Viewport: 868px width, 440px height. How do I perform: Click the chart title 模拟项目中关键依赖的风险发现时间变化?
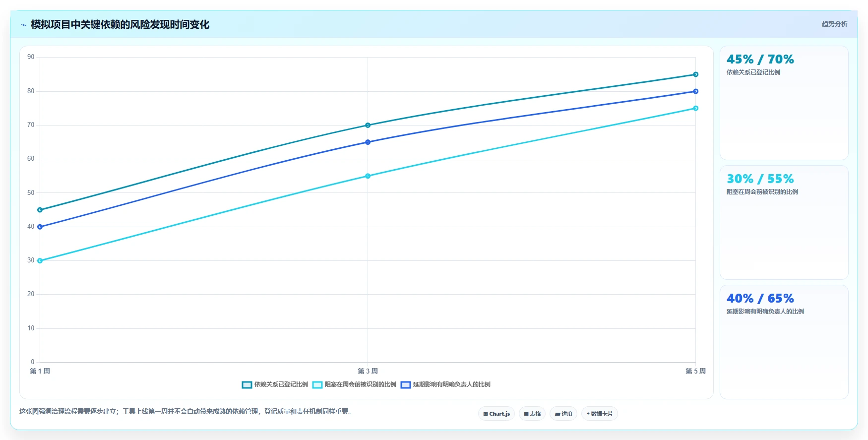120,25
